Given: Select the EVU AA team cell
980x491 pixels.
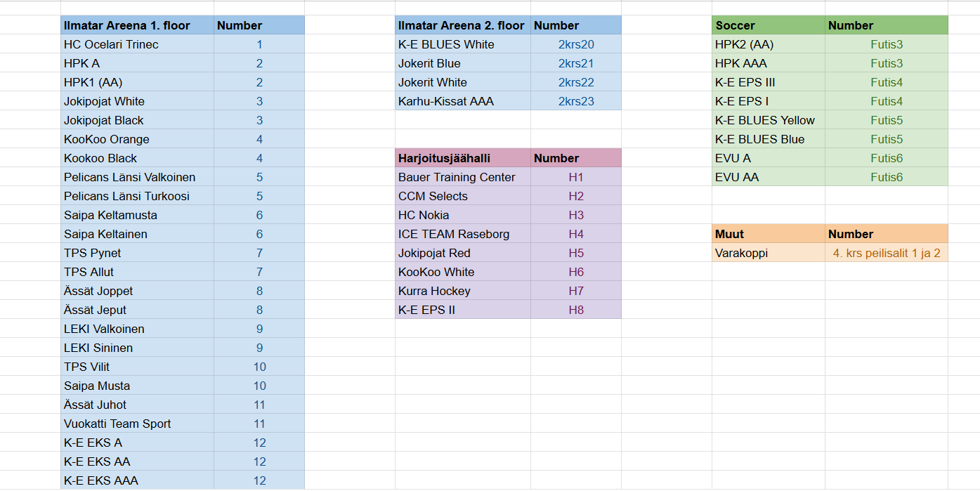Looking at the screenshot, I should pyautogui.click(x=737, y=177).
